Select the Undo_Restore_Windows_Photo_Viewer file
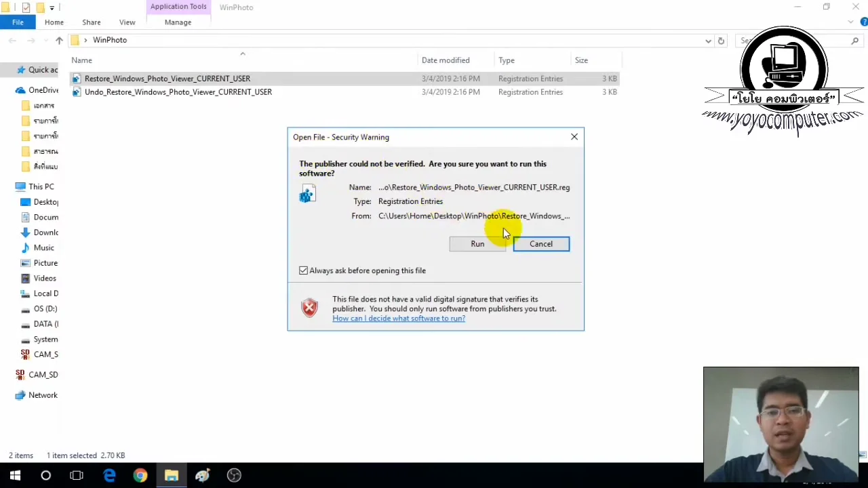The height and width of the screenshot is (488, 868). tap(178, 91)
